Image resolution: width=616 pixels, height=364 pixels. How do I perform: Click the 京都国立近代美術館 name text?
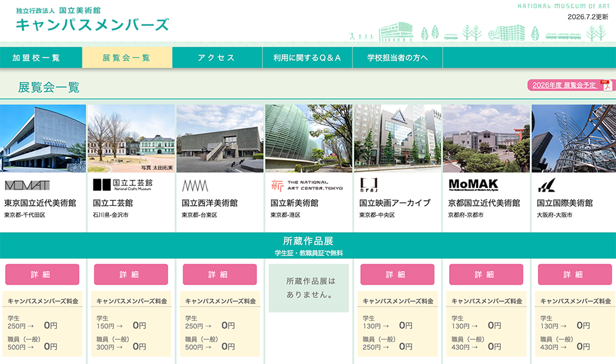(484, 203)
